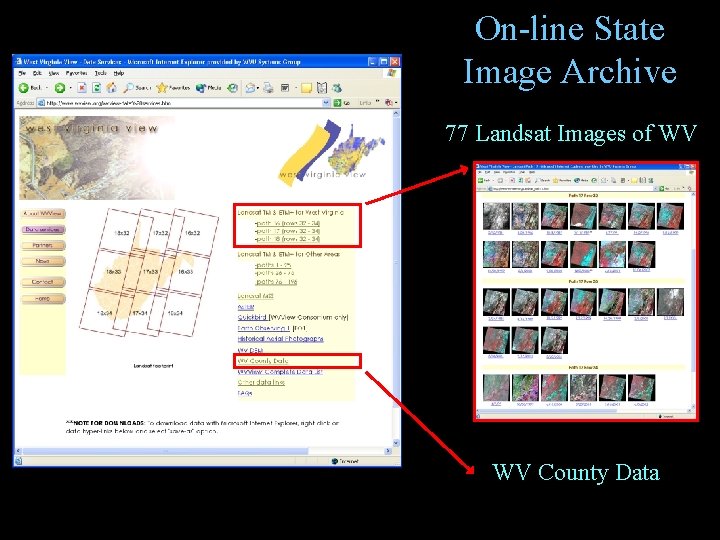Viewport: 720px width, 540px height.
Task: Click the main window horizontal scrollbar thumb
Action: 165,451
